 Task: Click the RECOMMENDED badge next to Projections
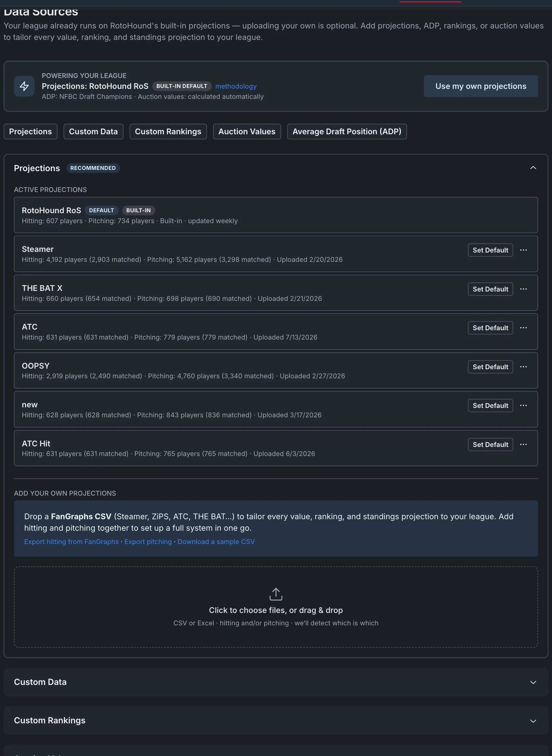coord(93,168)
